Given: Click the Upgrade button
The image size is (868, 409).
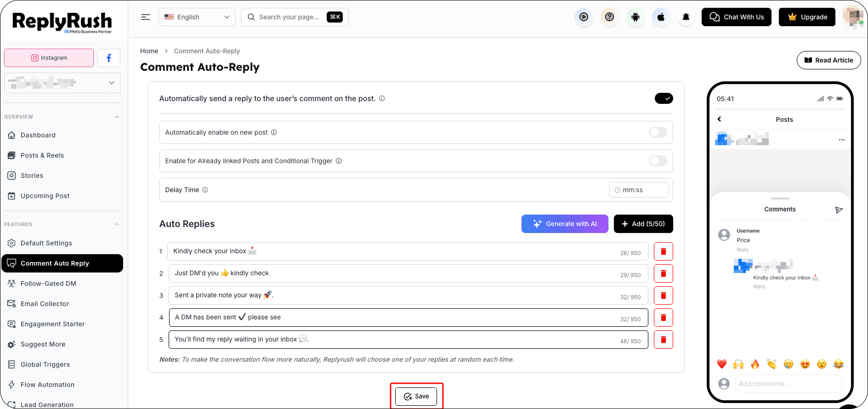Looking at the screenshot, I should click(807, 17).
